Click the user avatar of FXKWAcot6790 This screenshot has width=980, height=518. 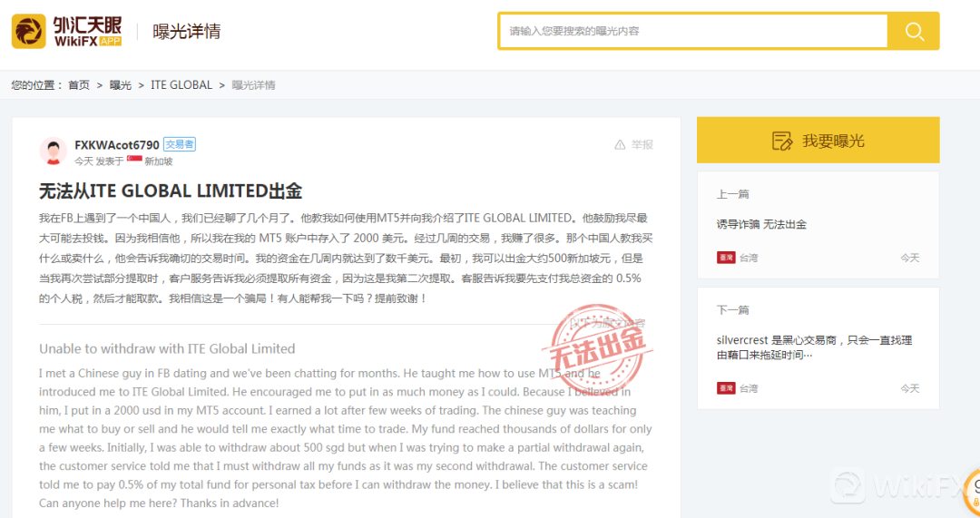[x=54, y=151]
